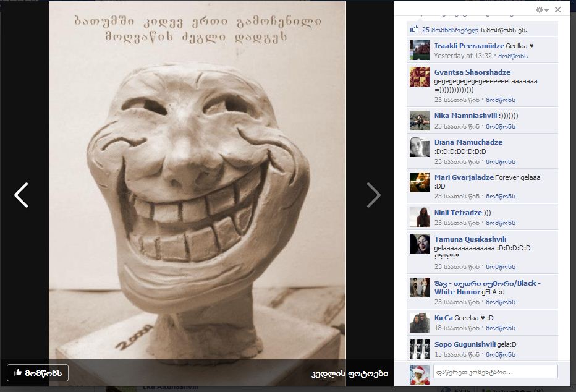Click Mari Gvarjaladze's avatar thumbnail

(x=420, y=182)
